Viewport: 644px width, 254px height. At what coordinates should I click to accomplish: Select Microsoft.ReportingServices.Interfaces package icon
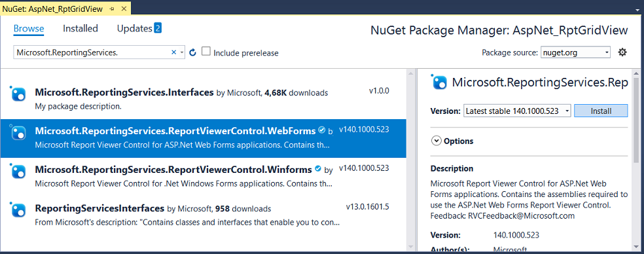coord(18,94)
